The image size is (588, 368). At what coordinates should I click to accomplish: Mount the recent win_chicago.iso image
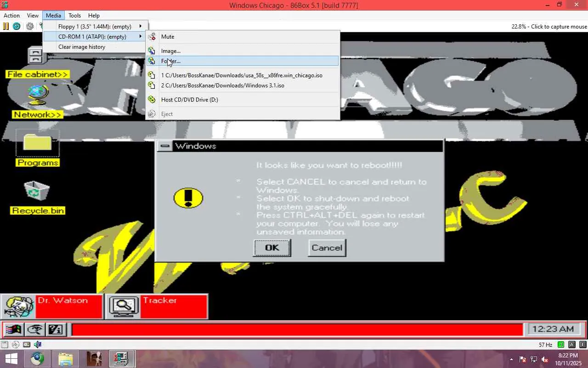tap(243, 75)
